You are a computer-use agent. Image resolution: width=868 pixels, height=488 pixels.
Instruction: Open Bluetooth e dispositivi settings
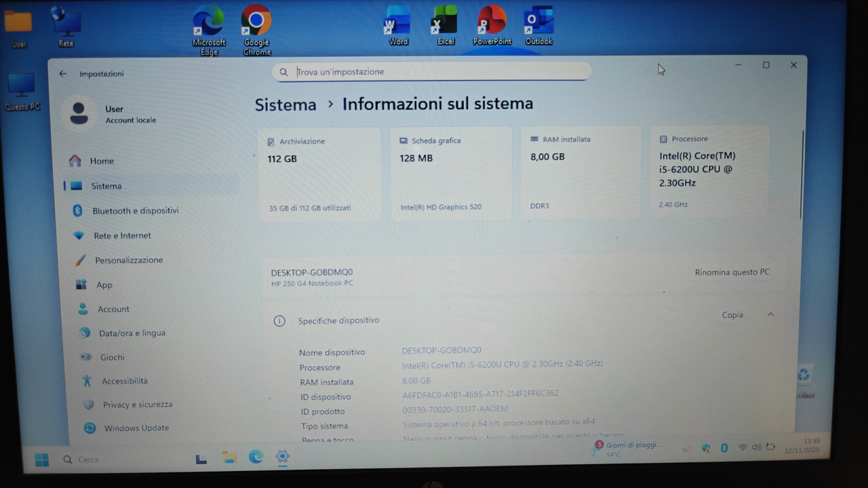click(135, 211)
